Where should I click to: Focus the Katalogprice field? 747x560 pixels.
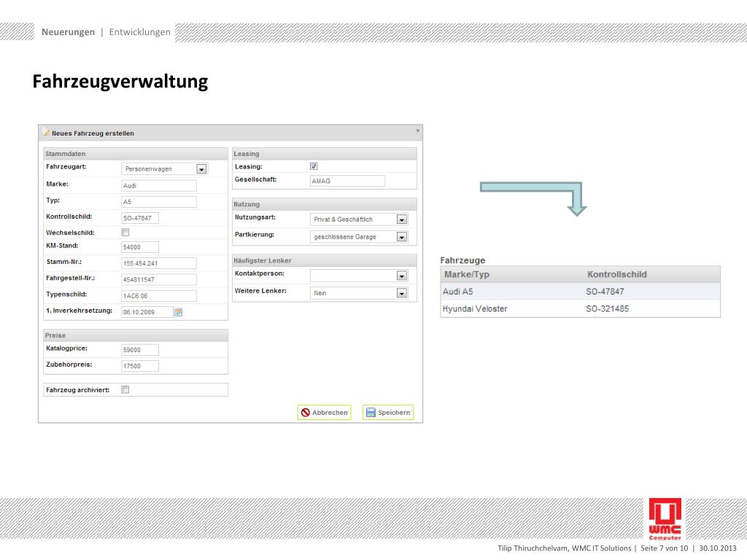click(140, 350)
